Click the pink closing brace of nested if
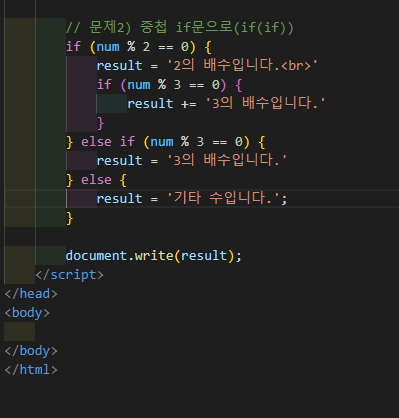 100,123
